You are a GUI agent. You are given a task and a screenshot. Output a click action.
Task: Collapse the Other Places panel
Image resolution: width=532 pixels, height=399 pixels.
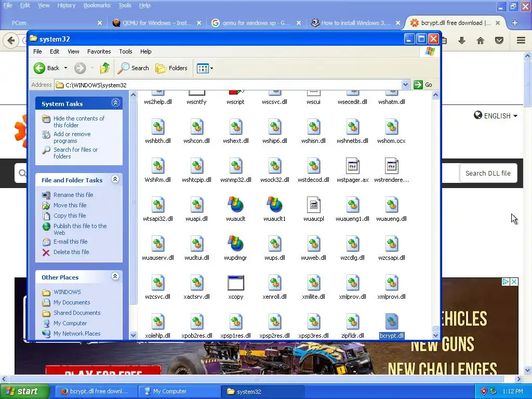115,276
